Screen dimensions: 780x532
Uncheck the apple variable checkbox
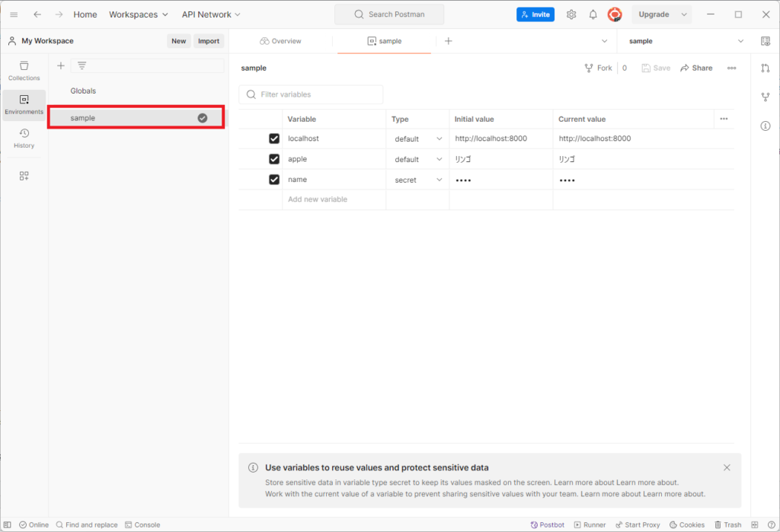coord(274,158)
